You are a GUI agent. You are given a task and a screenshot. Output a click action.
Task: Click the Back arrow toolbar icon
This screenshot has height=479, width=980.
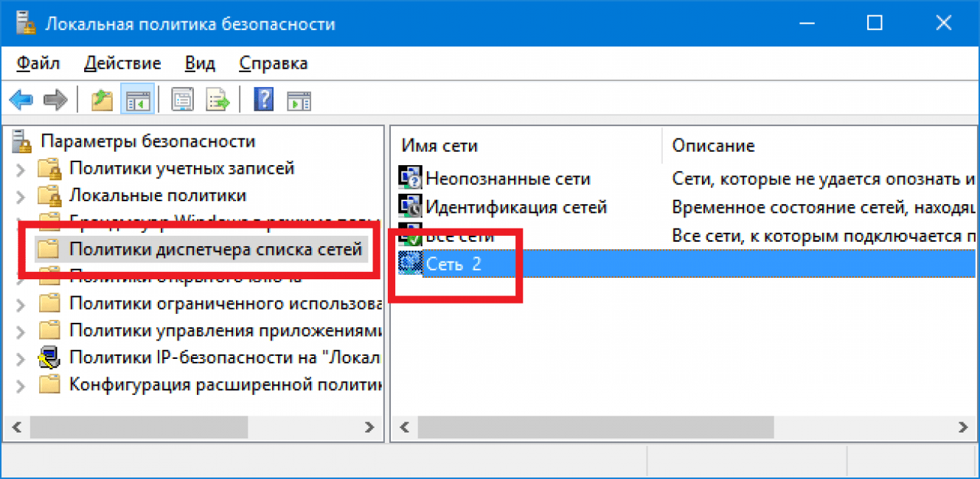23,99
